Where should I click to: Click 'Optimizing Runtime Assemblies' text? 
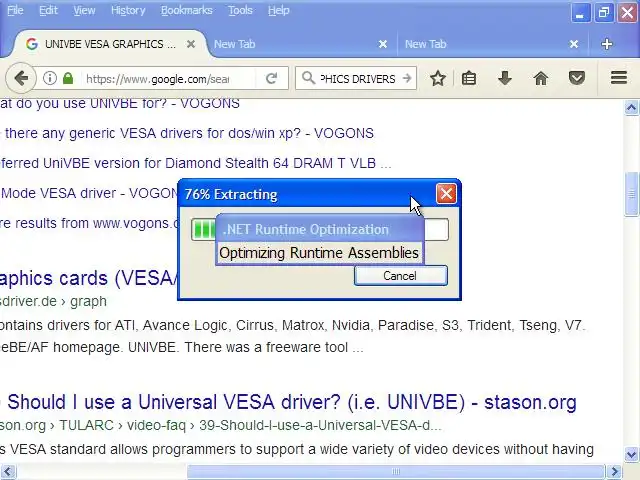pos(319,253)
